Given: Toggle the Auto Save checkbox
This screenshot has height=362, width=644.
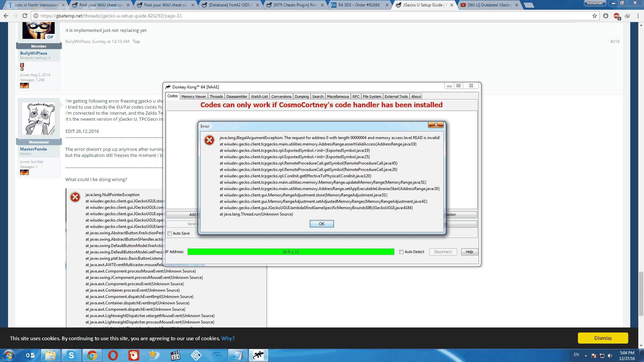Looking at the screenshot, I should (170, 233).
